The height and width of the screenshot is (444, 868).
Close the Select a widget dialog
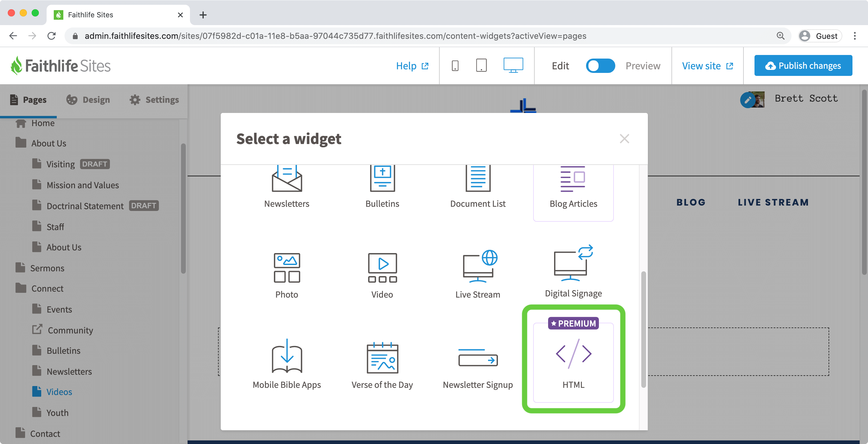coord(624,139)
